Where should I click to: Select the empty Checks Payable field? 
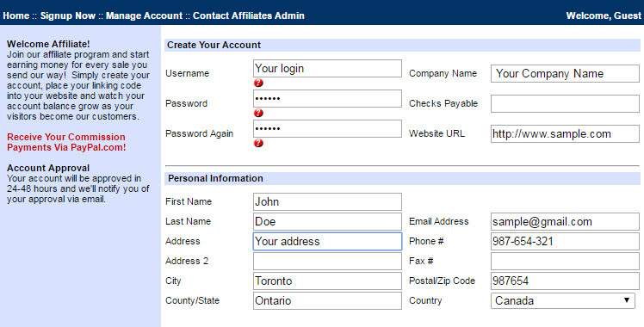[x=565, y=104]
